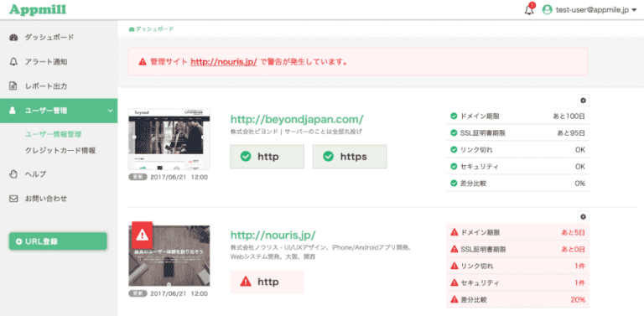This screenshot has height=316, width=644.
Task: Select ユーザー管理 sidebar menu
Action: pos(59,111)
